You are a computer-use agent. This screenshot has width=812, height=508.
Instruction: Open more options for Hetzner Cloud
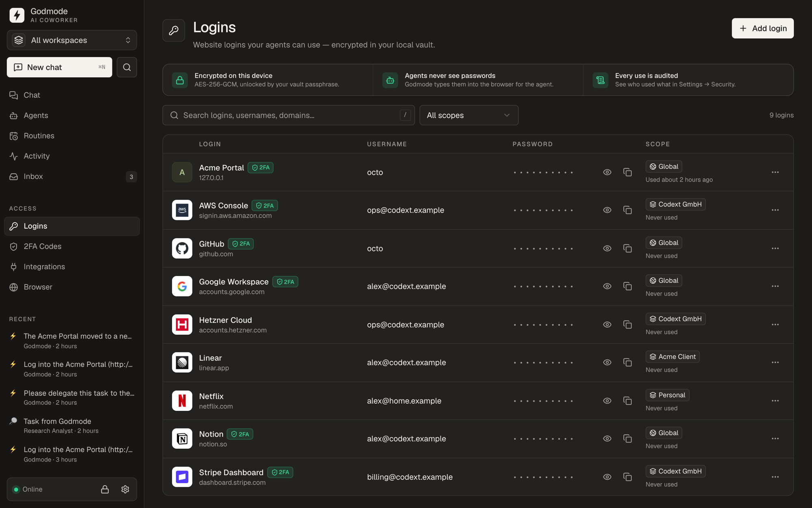coord(775,324)
